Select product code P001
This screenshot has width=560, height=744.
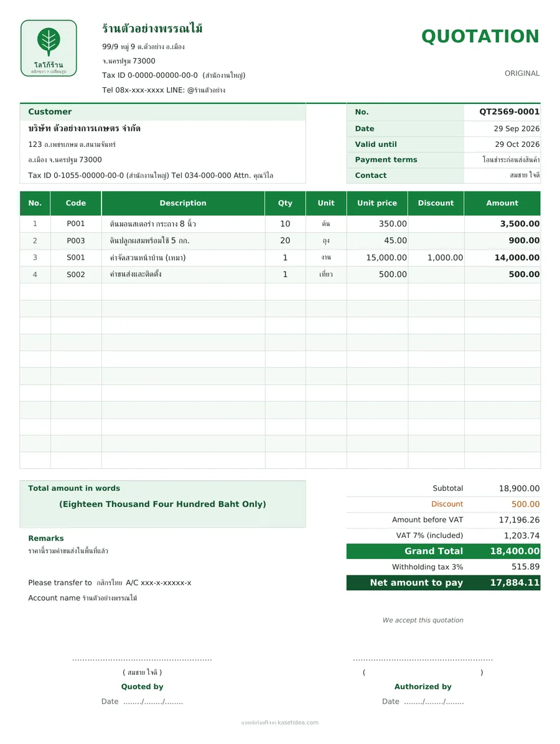(x=75, y=224)
